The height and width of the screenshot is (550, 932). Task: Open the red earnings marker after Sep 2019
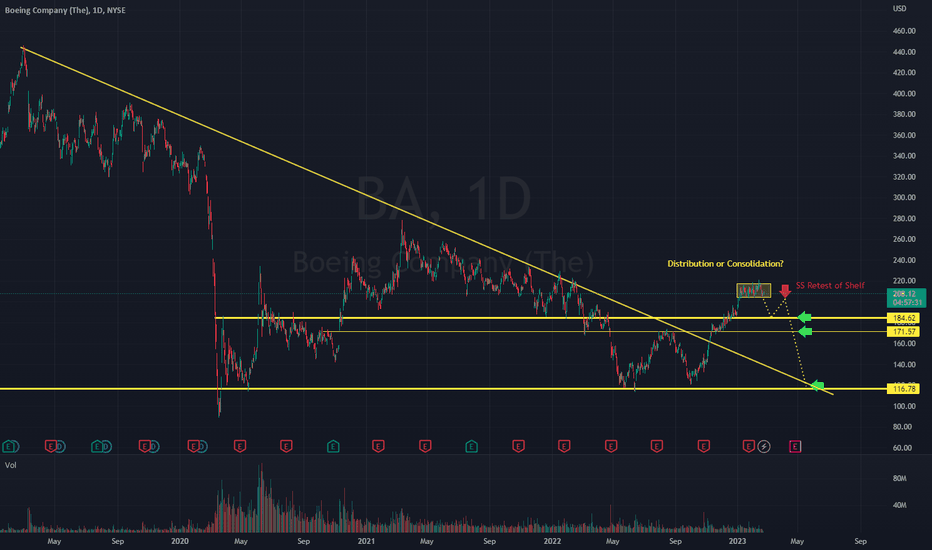(x=144, y=446)
